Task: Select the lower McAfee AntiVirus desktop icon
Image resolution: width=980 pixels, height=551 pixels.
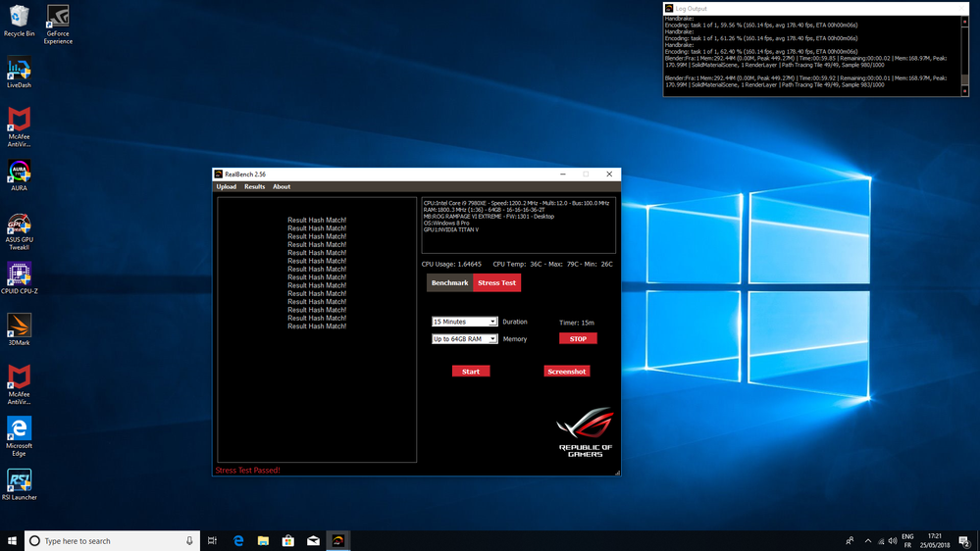Action: pyautogui.click(x=19, y=385)
